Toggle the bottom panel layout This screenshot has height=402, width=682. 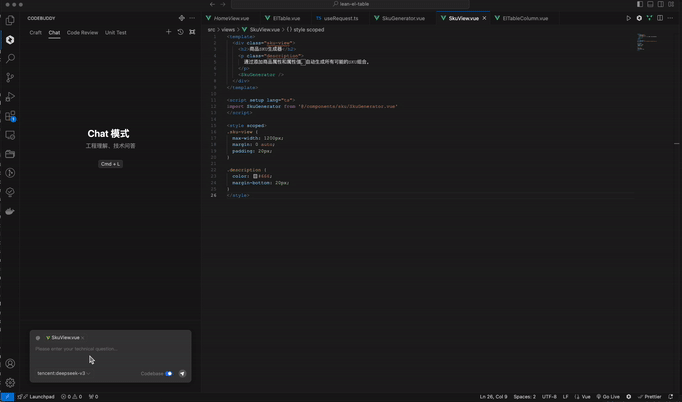[x=650, y=4]
